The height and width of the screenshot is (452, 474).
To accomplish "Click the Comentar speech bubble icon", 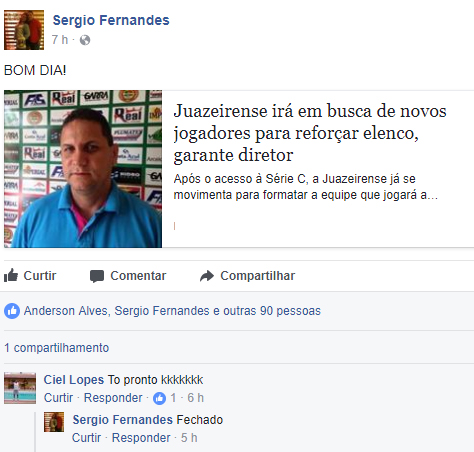I will click(97, 276).
